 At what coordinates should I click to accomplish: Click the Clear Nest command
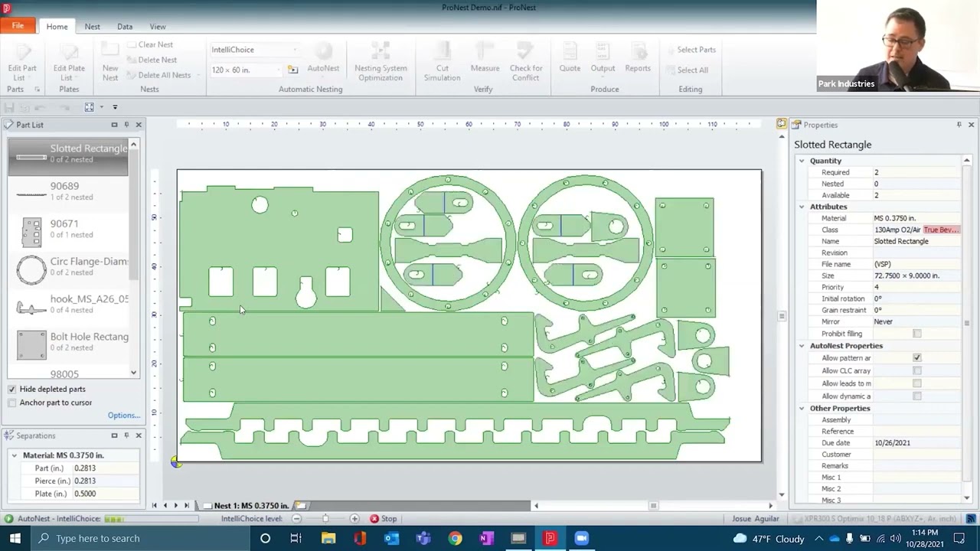pos(150,44)
